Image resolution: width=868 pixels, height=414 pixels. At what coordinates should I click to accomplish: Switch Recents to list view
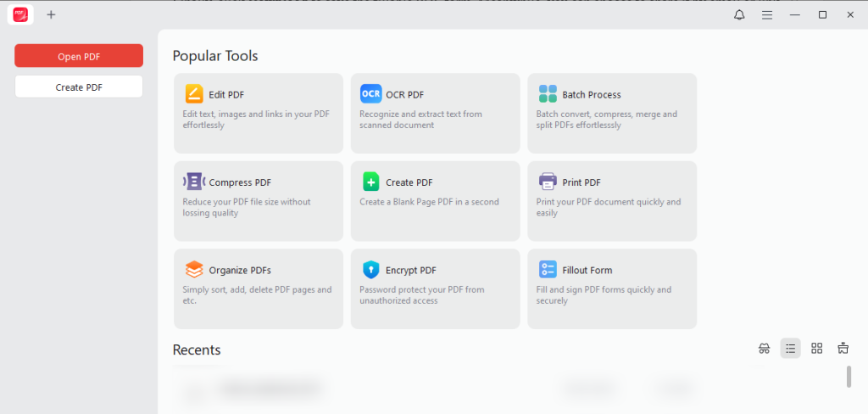[x=791, y=348]
